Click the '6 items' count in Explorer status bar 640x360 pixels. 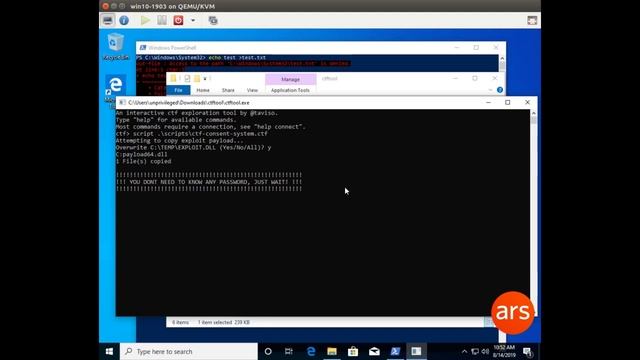(180, 322)
